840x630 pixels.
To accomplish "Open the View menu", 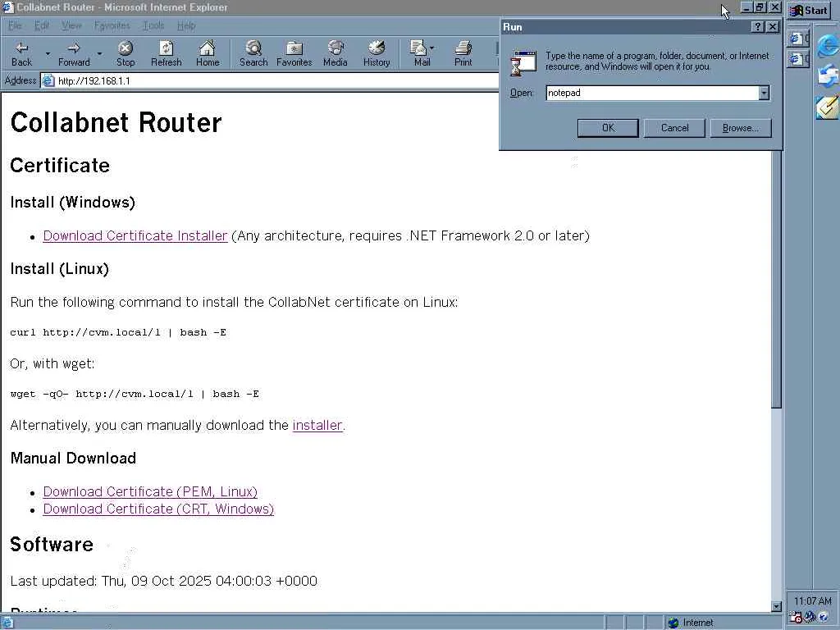I will (71, 25).
